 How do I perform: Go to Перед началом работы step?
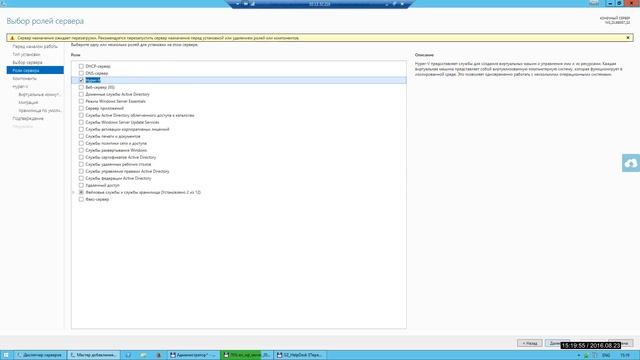(35, 47)
